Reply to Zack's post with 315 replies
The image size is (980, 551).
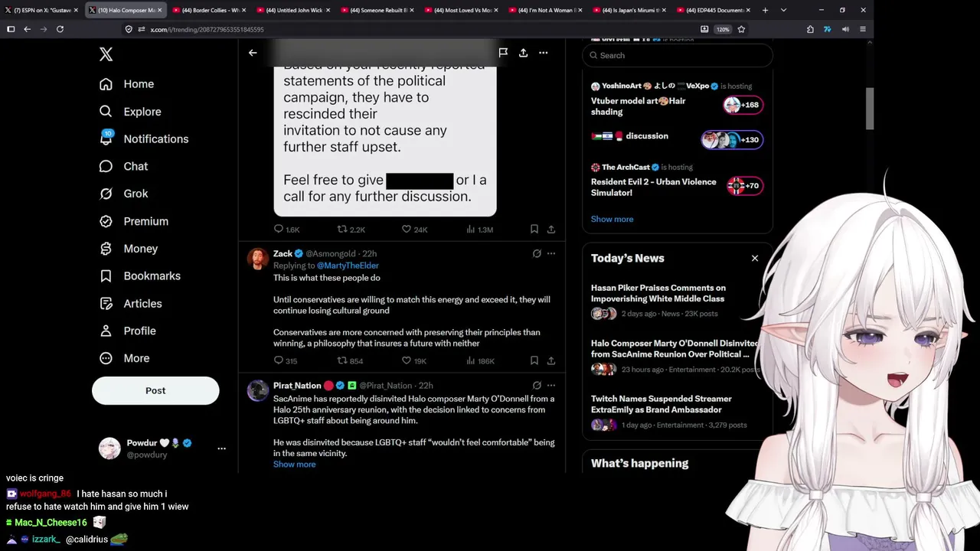point(286,360)
